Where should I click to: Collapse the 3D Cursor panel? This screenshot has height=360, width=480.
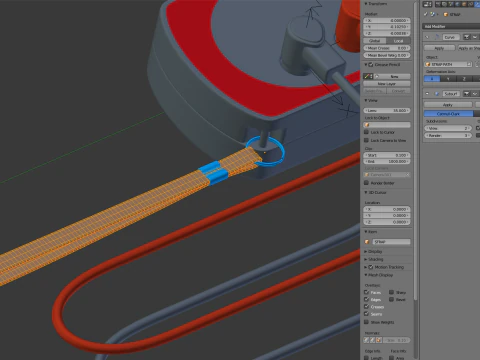[366, 192]
